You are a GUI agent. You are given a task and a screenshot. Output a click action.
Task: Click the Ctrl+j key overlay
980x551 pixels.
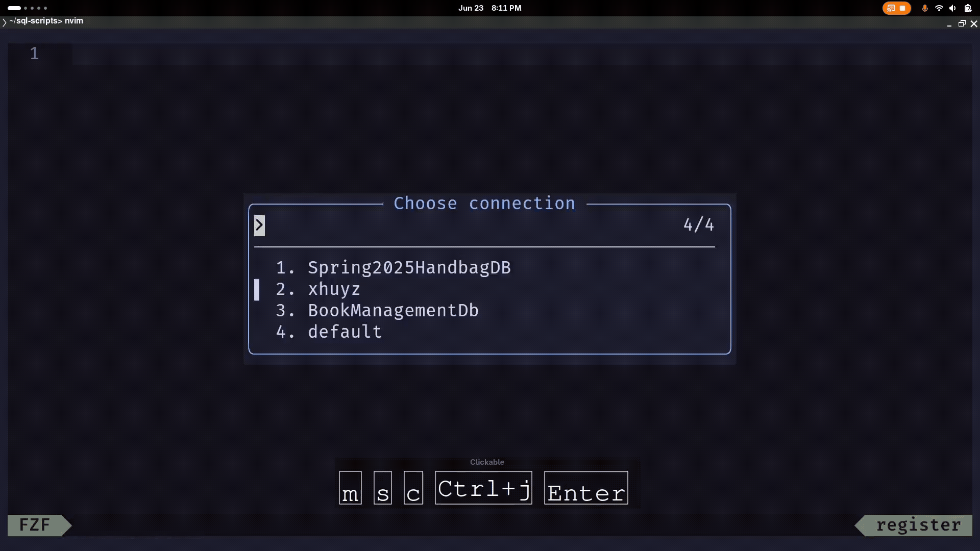click(483, 488)
